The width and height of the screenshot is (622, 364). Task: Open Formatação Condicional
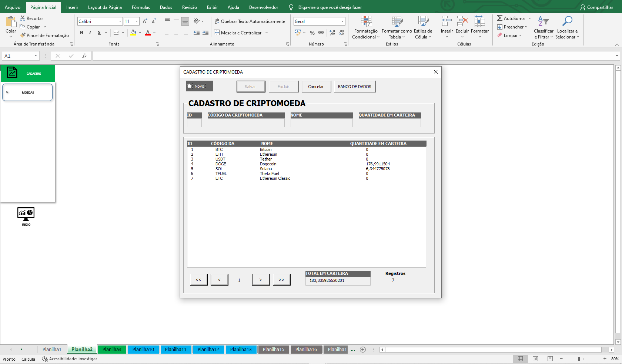366,27
